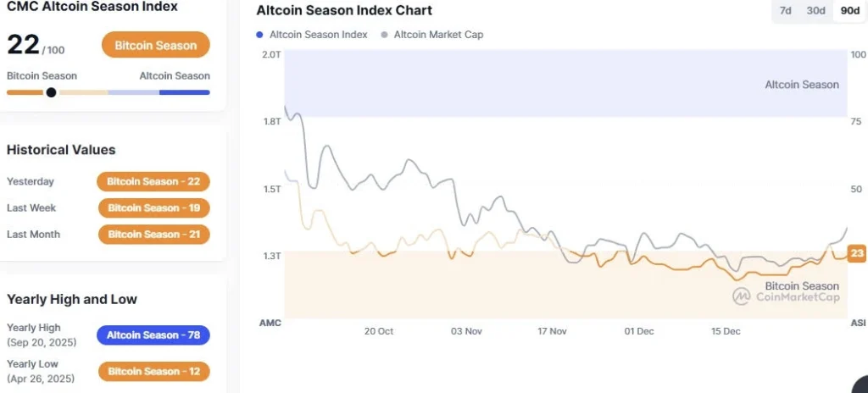Click the CoinMarketCap logo watermark icon
868x393 pixels.
(742, 296)
